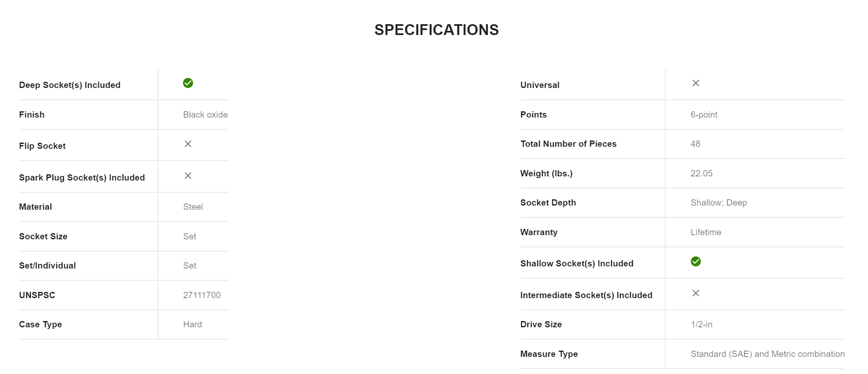Screen dimensions: 868x374
Task: Click the SPECIFICATIONS heading
Action: 436,30
